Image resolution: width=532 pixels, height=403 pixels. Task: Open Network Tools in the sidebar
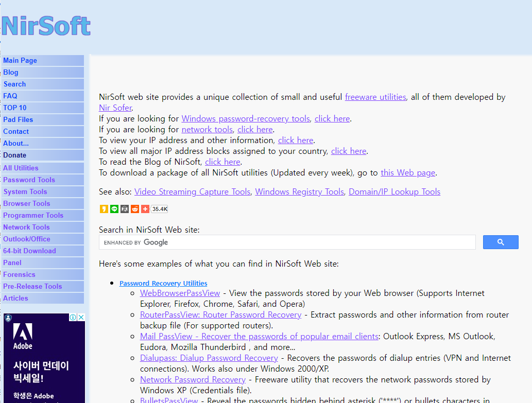(x=43, y=227)
